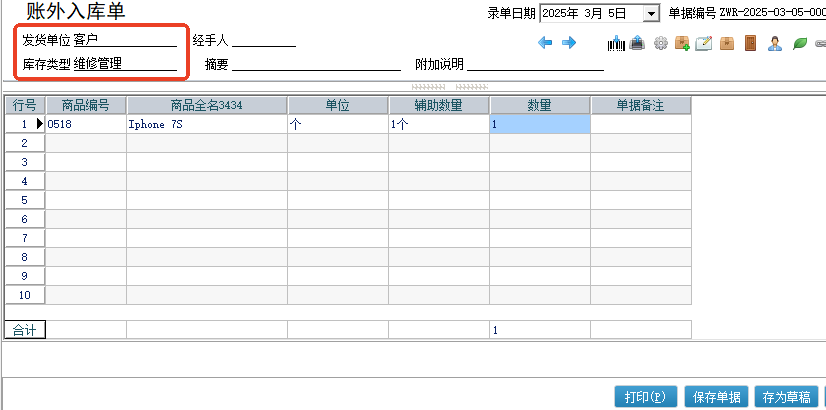The height and width of the screenshot is (410, 826).
Task: Click the 保存单据 button
Action: 717,397
